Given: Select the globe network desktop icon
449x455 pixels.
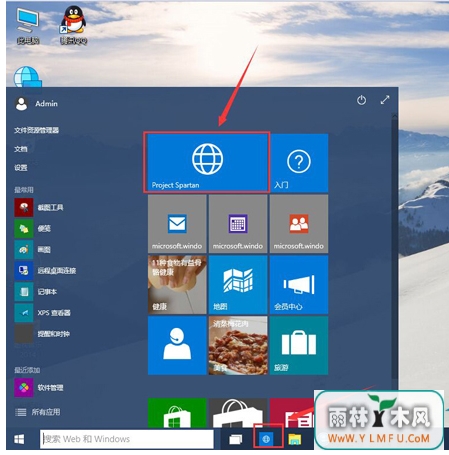Looking at the screenshot, I should click(27, 77).
